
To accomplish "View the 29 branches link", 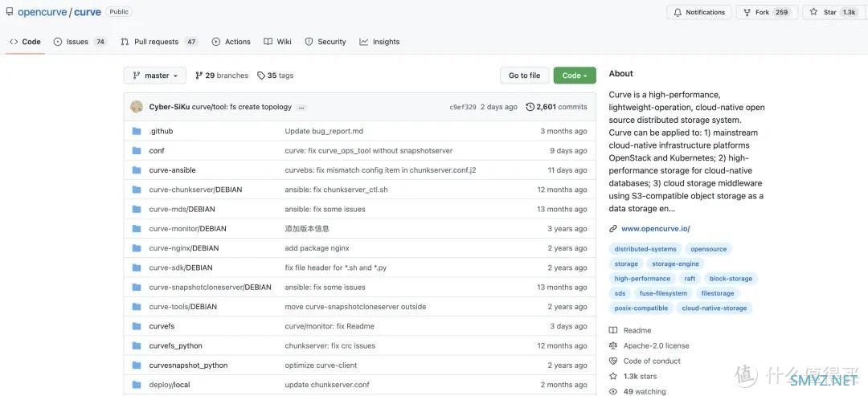I will coord(222,76).
